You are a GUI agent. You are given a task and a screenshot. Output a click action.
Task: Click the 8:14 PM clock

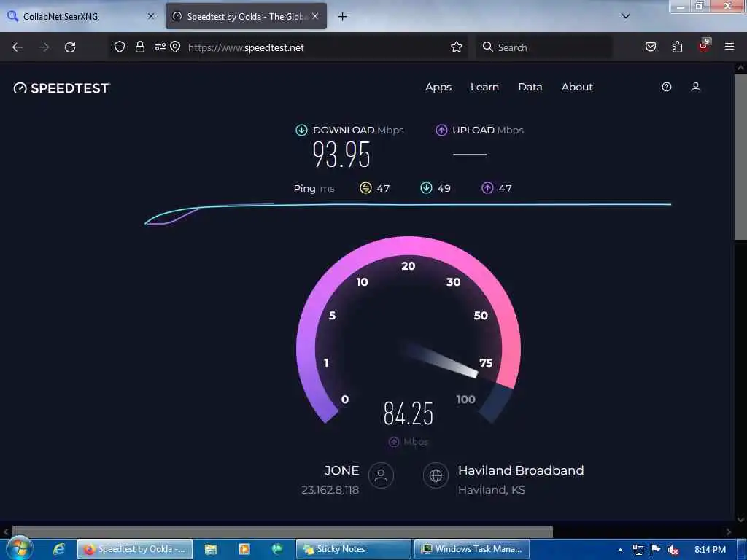point(710,550)
